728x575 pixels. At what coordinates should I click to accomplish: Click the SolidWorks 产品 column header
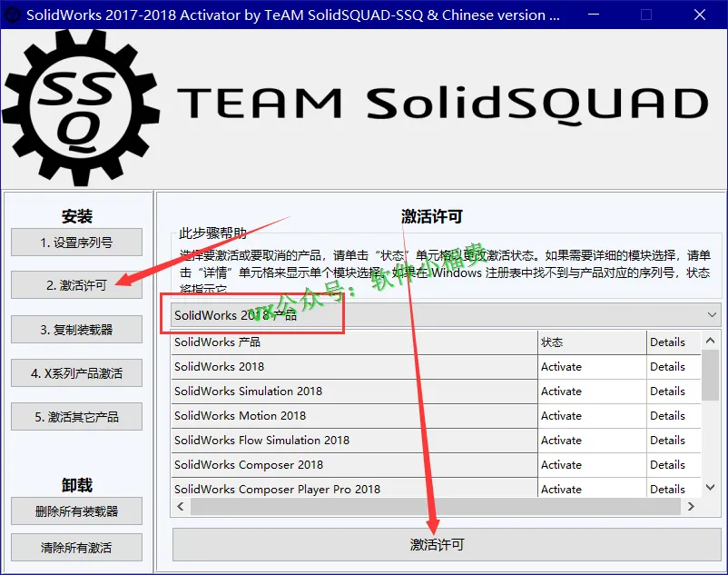tap(354, 342)
